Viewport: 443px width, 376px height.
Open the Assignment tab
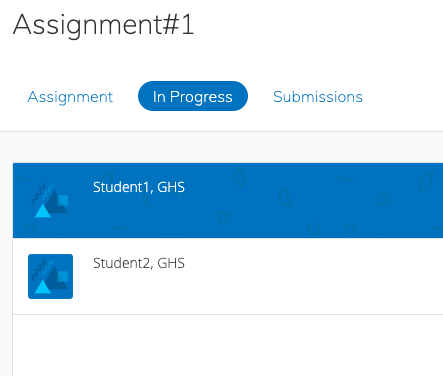point(70,97)
